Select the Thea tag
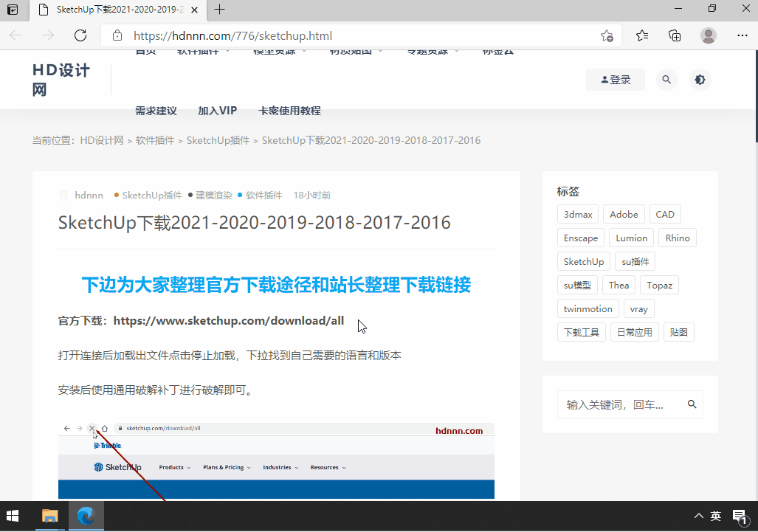 click(x=619, y=286)
